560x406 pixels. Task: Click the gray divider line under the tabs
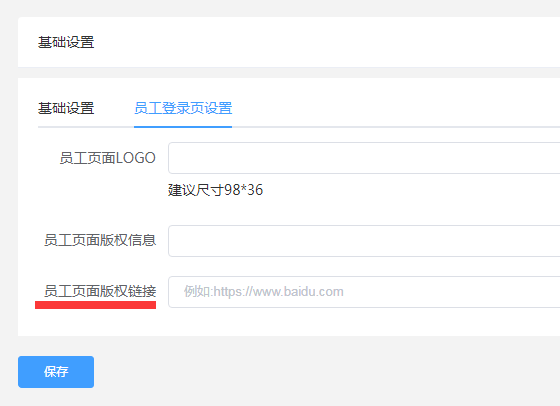tap(393, 127)
